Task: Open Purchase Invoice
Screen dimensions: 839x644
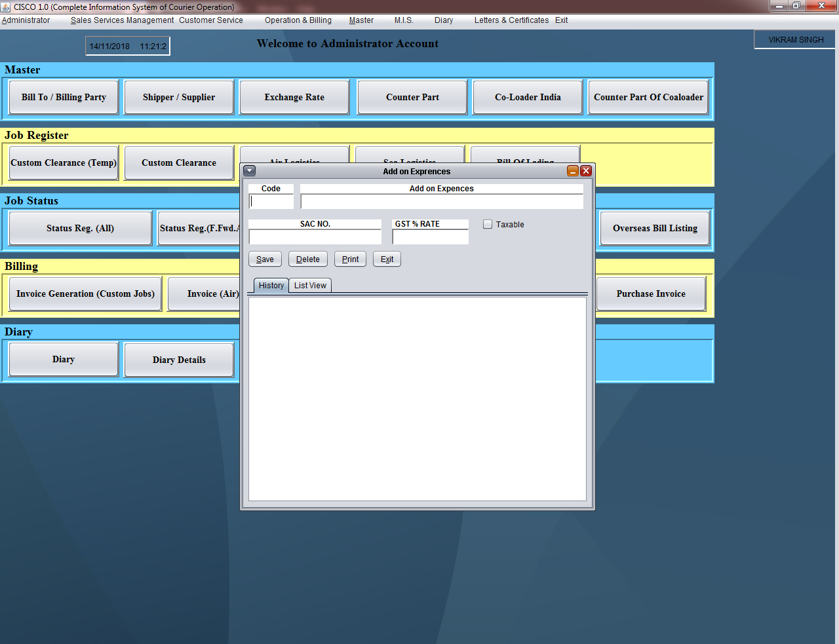Action: (x=651, y=294)
